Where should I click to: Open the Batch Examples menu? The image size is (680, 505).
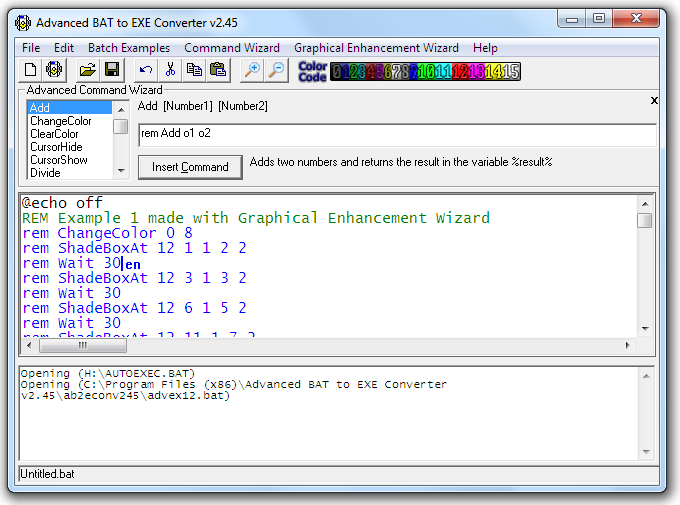click(129, 48)
